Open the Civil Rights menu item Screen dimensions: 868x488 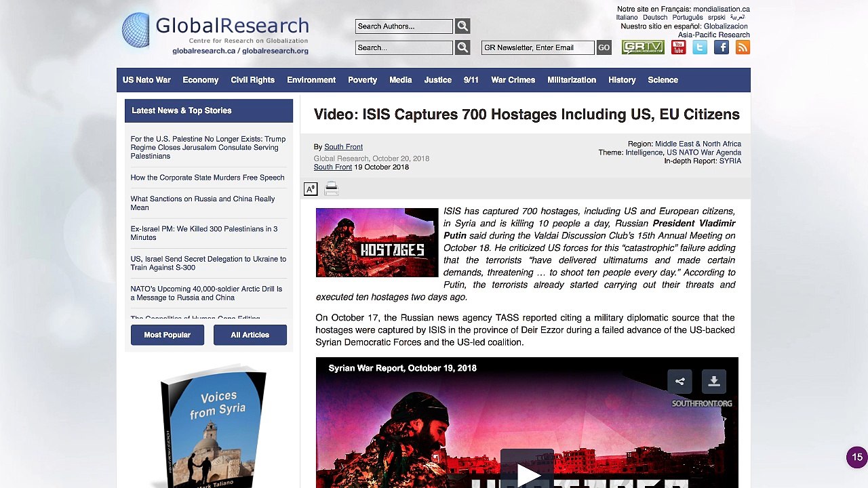click(x=252, y=80)
